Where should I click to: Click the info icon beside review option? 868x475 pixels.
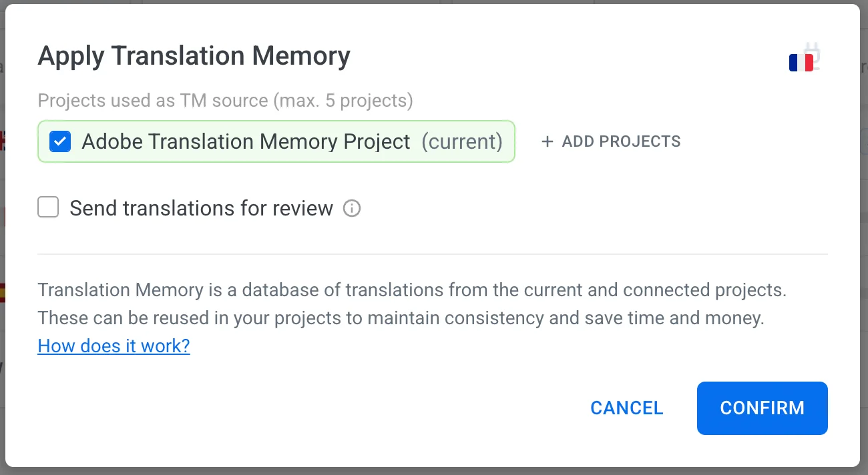352,209
